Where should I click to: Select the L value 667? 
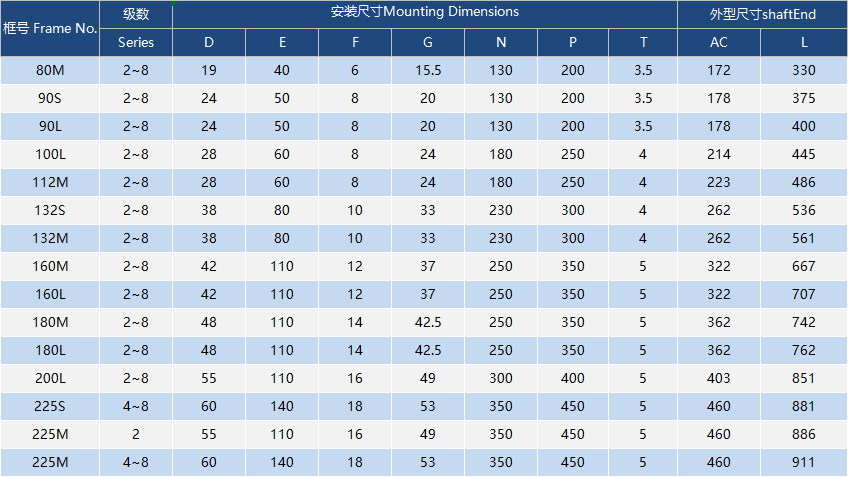[x=804, y=267]
